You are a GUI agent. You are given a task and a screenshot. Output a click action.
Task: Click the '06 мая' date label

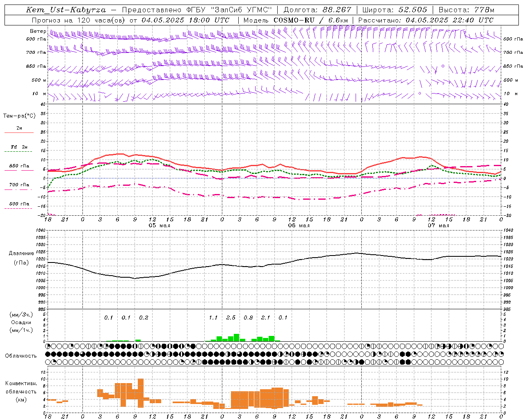pos(299,226)
